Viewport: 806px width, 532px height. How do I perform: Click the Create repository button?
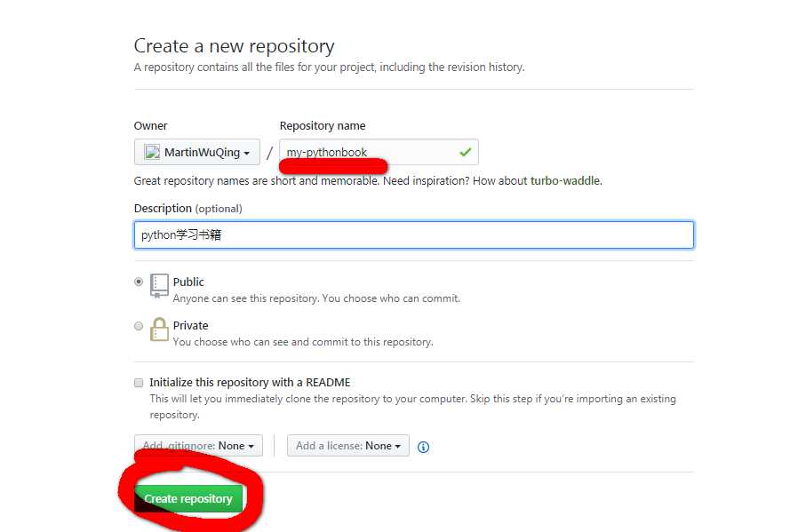pyautogui.click(x=188, y=498)
